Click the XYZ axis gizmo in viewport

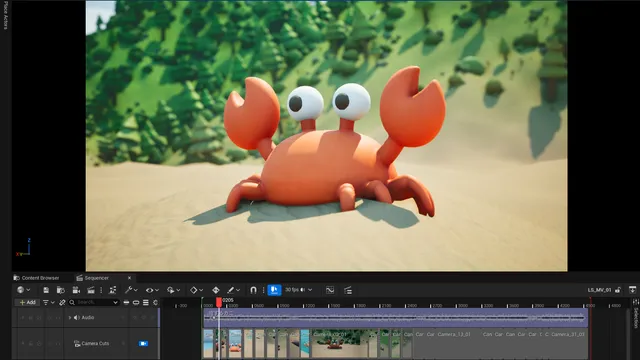pyautogui.click(x=24, y=248)
